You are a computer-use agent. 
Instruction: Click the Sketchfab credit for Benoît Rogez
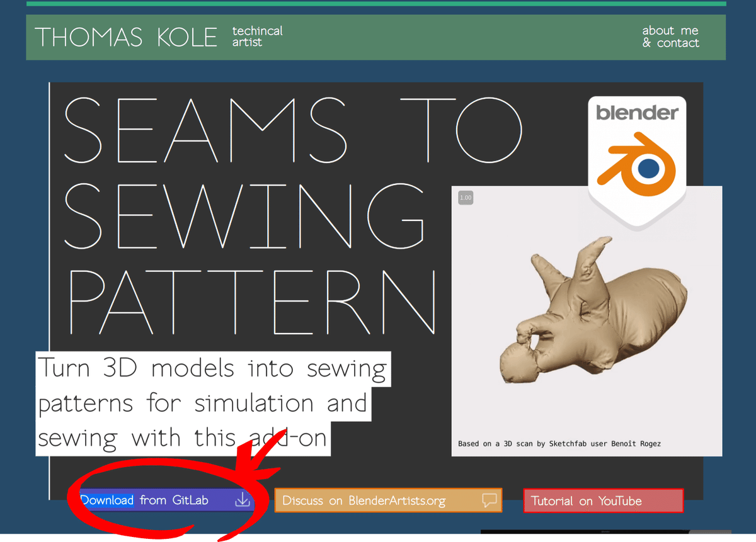(x=559, y=443)
